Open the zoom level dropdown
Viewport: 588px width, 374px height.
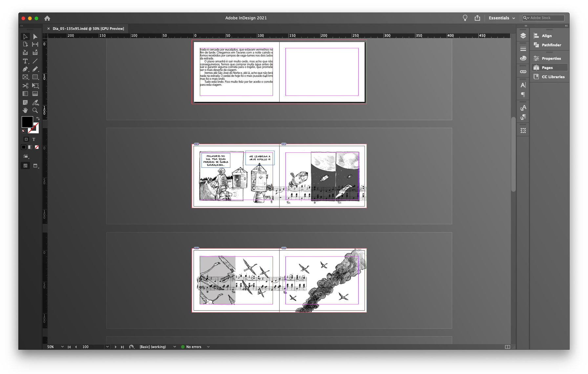(x=62, y=347)
